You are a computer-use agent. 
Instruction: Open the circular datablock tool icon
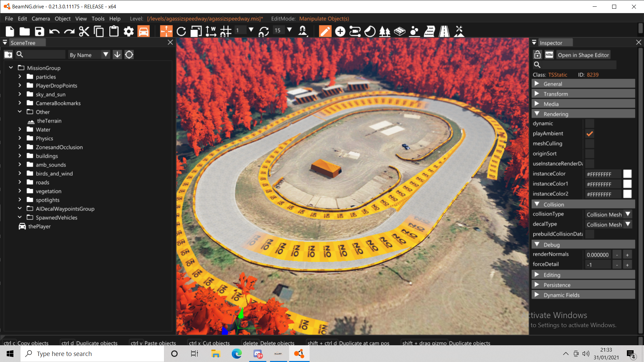(x=370, y=32)
